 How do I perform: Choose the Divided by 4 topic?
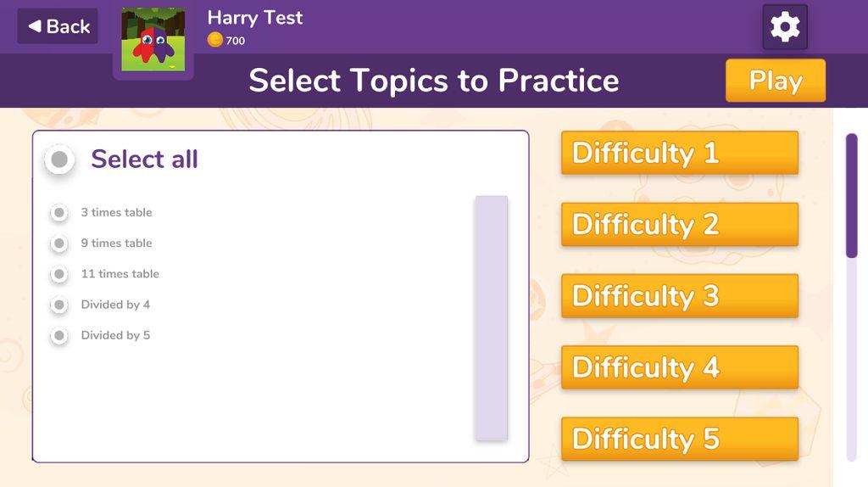point(59,305)
